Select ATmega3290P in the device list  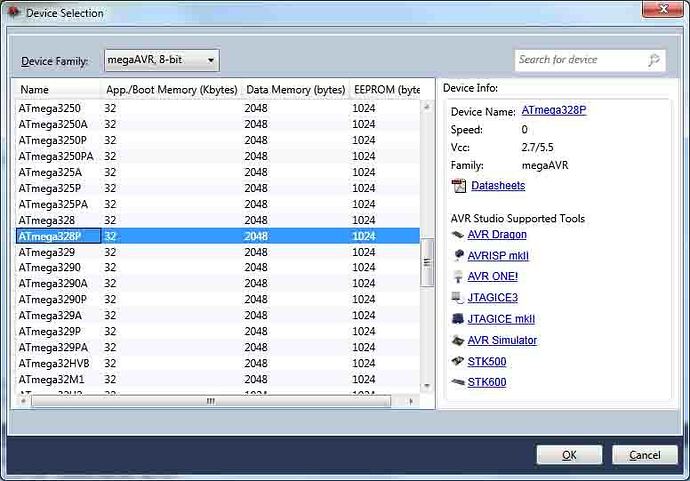point(52,300)
